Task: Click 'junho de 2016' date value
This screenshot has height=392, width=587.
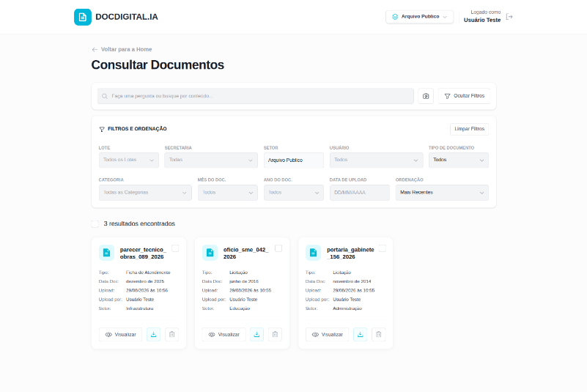Action: click(244, 281)
